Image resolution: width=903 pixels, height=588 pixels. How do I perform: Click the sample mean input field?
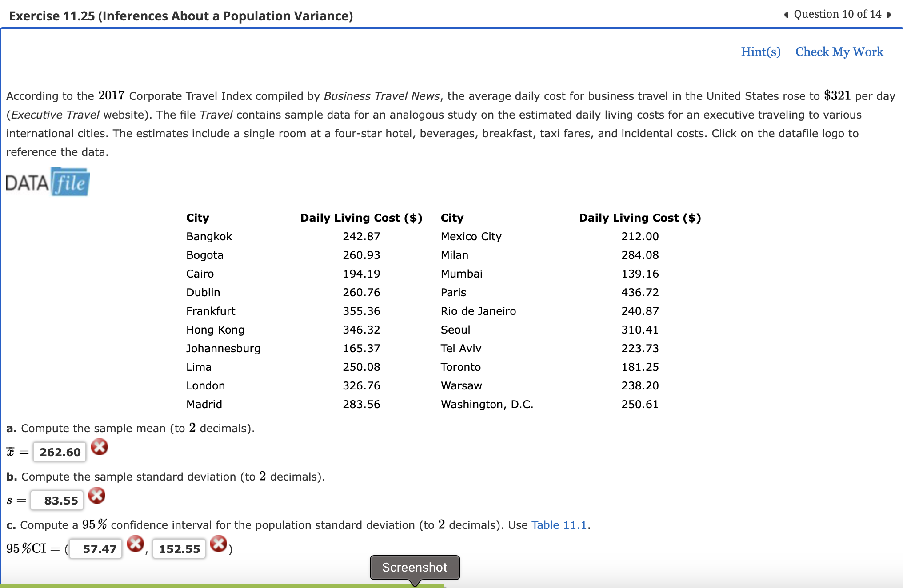60,452
